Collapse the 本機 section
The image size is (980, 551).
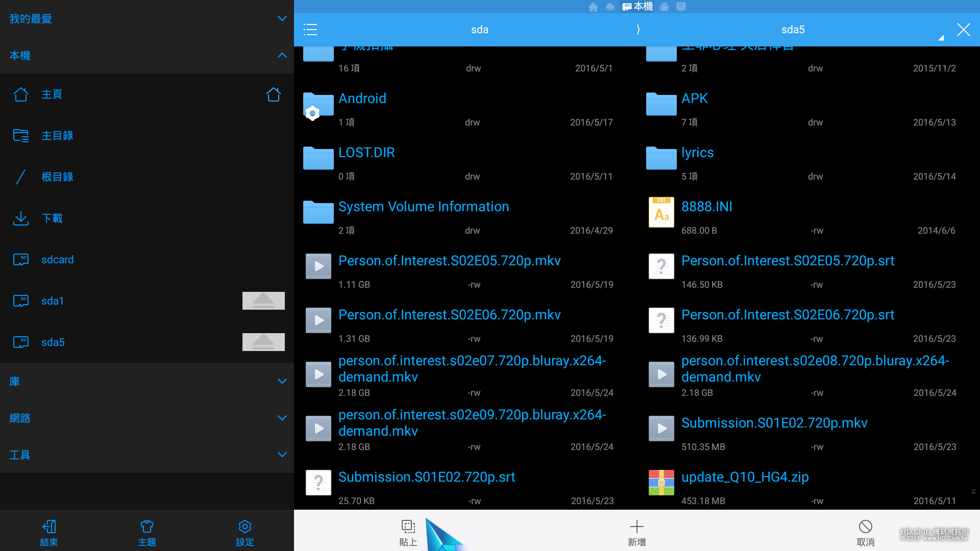282,56
